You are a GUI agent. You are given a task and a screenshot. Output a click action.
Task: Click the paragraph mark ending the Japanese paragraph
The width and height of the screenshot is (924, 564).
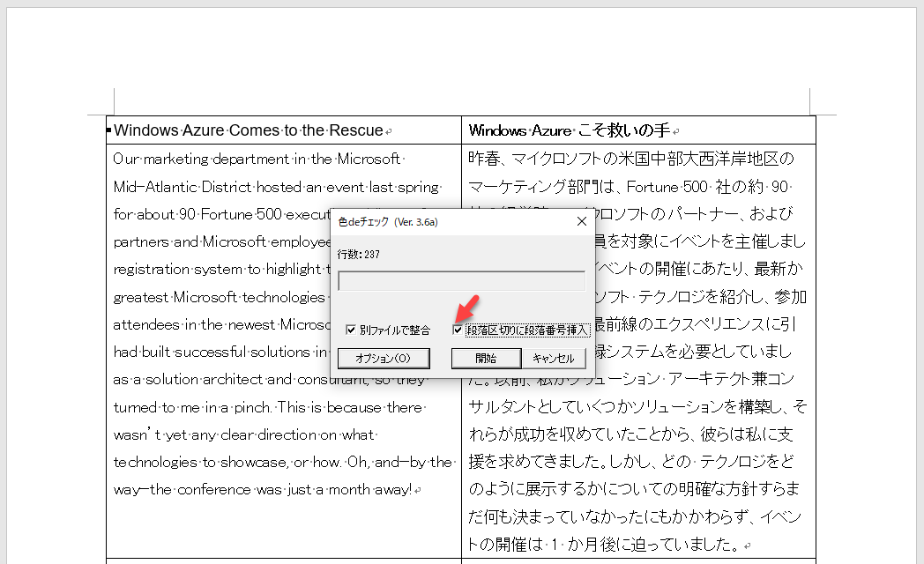pyautogui.click(x=746, y=545)
